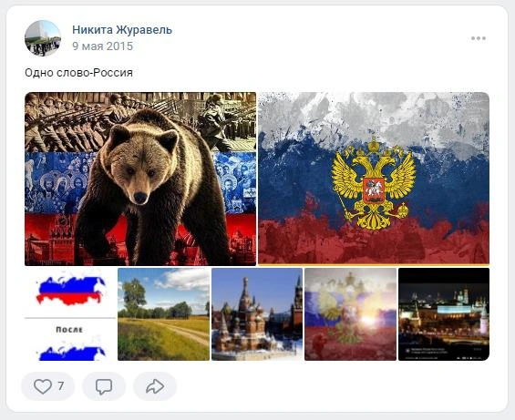This screenshot has height=420, width=515.
Task: Open Никита Журавель's profile avatar
Action: point(43,38)
